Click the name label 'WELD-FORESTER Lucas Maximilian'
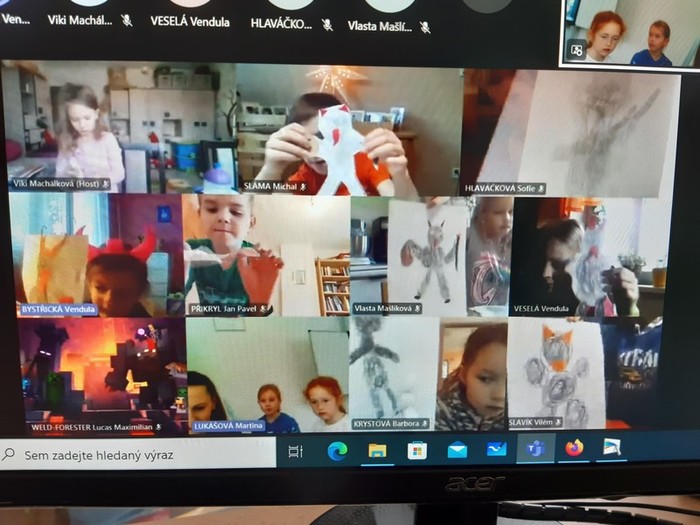The image size is (700, 525). pyautogui.click(x=92, y=427)
